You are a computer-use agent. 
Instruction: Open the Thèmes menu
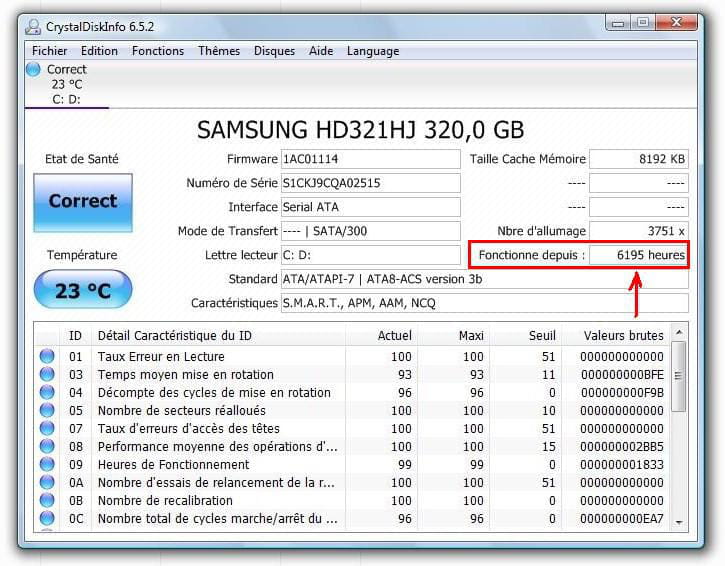tap(219, 51)
